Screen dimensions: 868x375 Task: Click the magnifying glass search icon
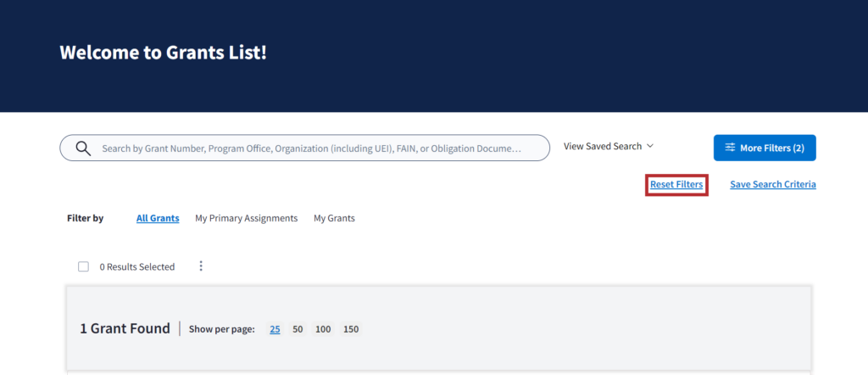pos(83,148)
